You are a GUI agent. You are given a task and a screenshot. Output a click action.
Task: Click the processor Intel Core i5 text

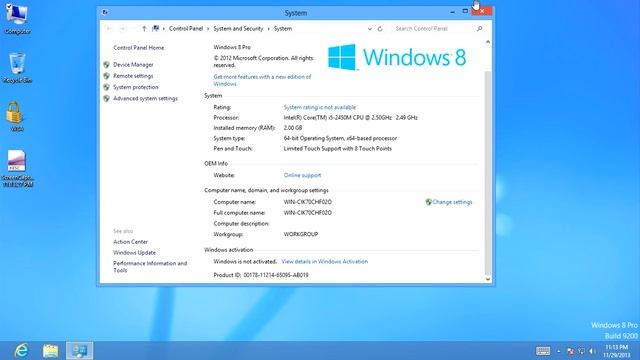coord(351,118)
